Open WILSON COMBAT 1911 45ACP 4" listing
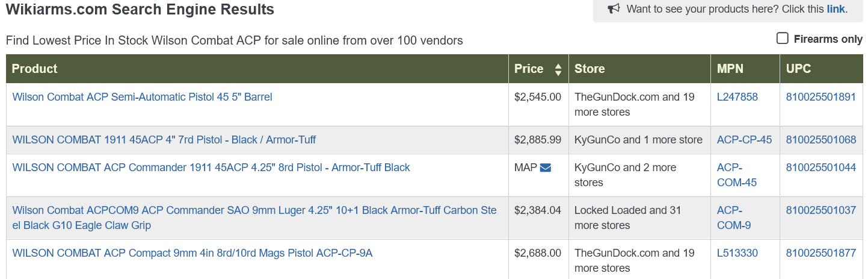868x279 pixels. pyautogui.click(x=164, y=140)
